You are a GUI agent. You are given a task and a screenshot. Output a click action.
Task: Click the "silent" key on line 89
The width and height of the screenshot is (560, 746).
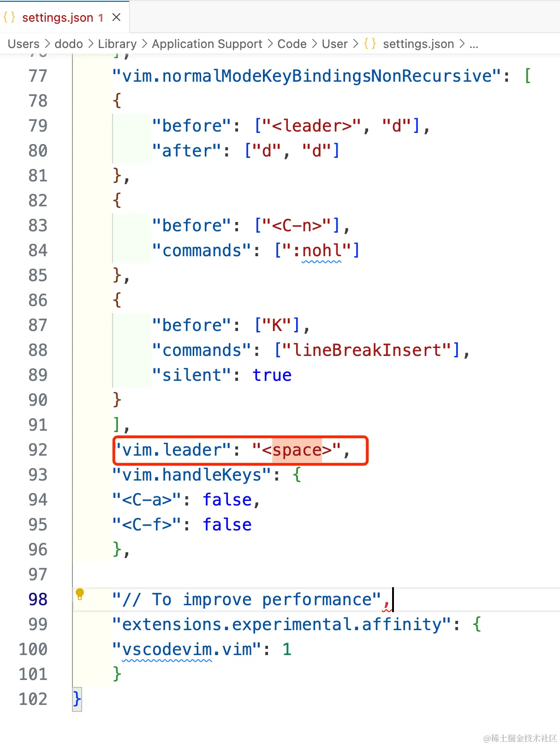192,375
